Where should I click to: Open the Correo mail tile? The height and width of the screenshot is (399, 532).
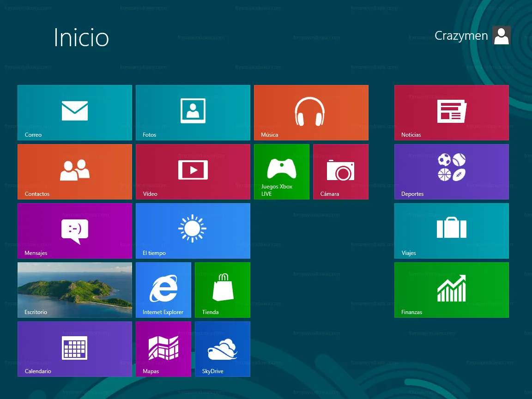[75, 113]
